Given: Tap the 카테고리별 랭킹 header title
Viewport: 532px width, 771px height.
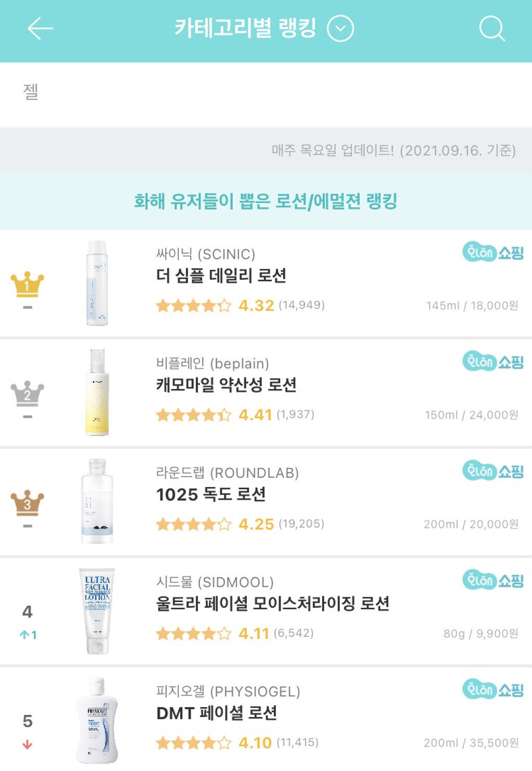Looking at the screenshot, I should click(x=245, y=28).
